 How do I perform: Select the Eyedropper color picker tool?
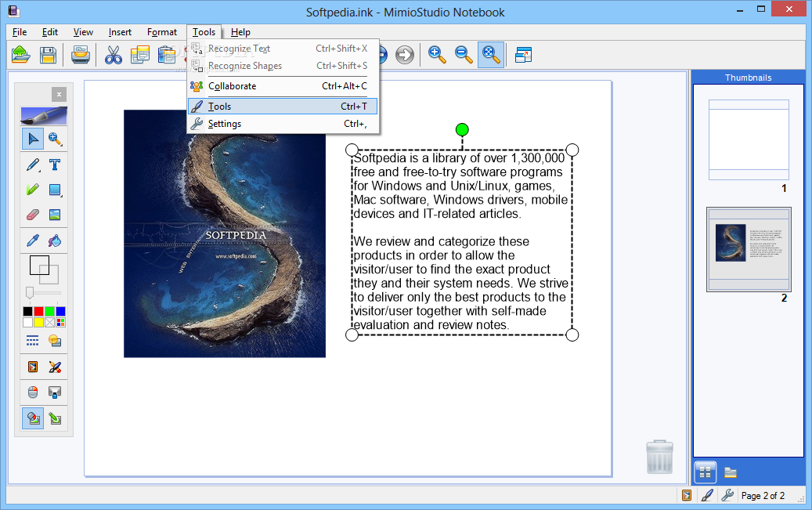coord(33,241)
